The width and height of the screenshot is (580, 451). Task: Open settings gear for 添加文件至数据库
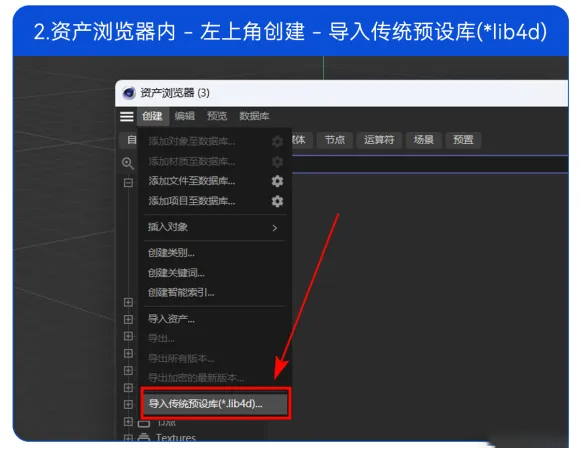[x=277, y=181]
